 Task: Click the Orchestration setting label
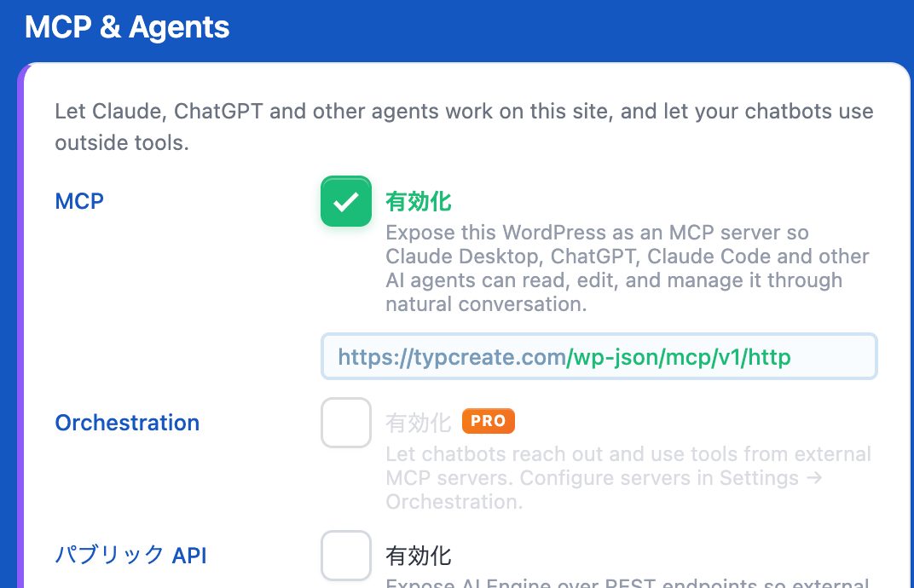click(x=127, y=423)
